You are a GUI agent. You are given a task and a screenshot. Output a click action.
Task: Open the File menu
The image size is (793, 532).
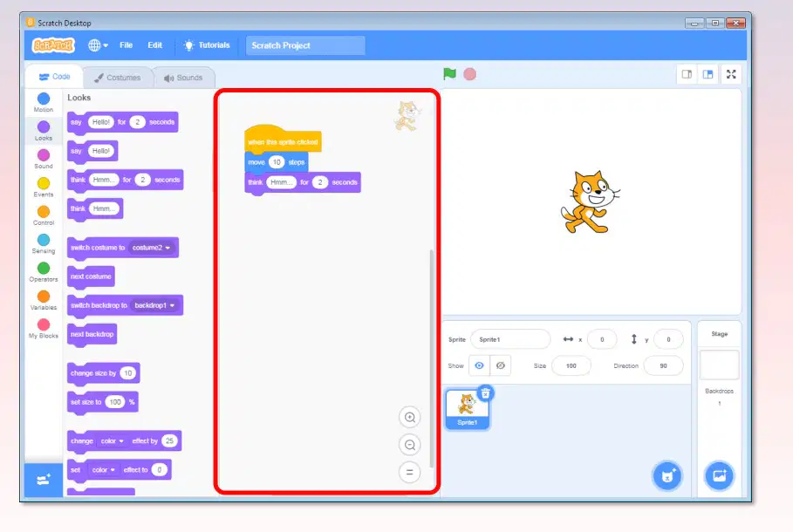click(126, 45)
